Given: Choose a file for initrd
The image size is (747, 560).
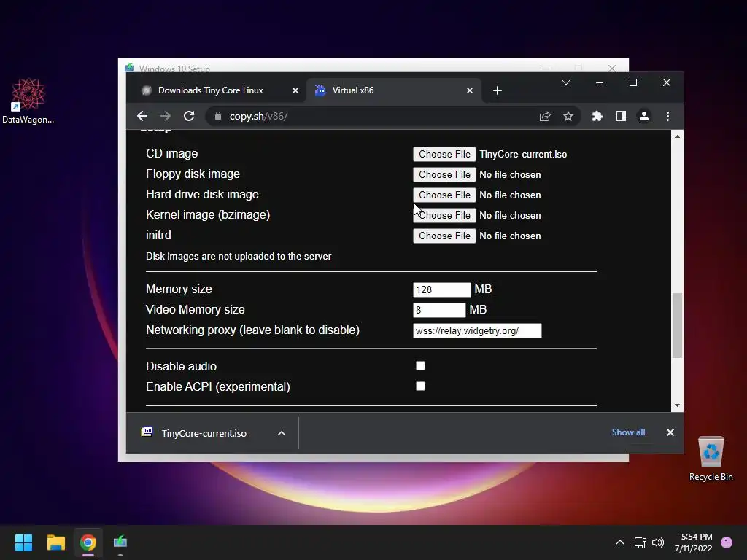Looking at the screenshot, I should click(x=444, y=236).
